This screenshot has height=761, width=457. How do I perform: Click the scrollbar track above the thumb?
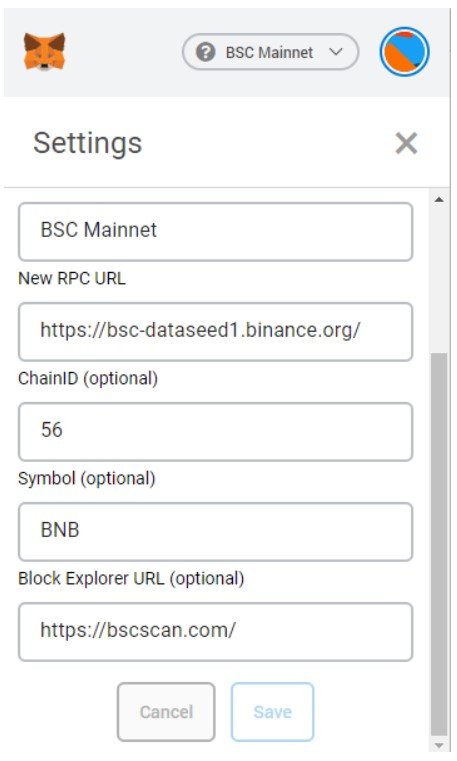pos(439,280)
